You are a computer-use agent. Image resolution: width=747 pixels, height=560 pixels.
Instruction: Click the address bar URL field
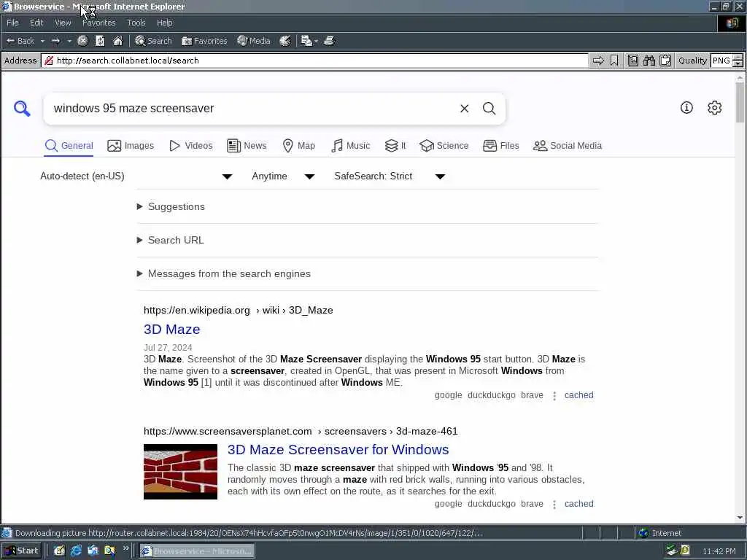(314, 61)
